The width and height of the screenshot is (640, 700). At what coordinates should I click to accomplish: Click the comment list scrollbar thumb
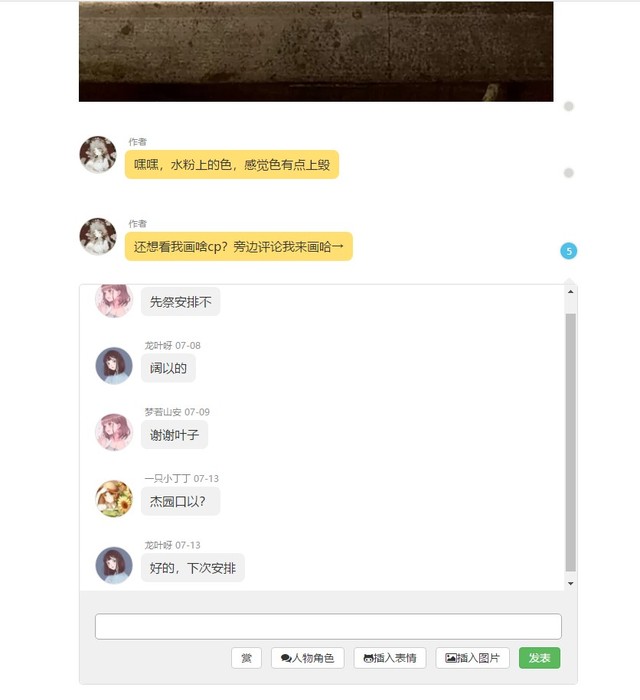570,442
